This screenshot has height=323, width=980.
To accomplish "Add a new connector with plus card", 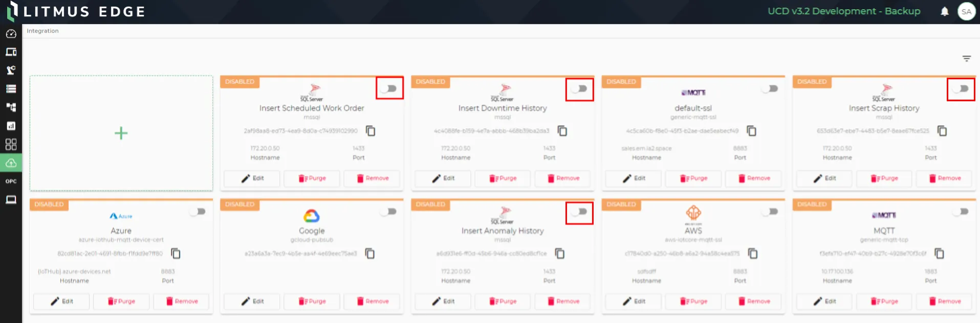I will (121, 133).
